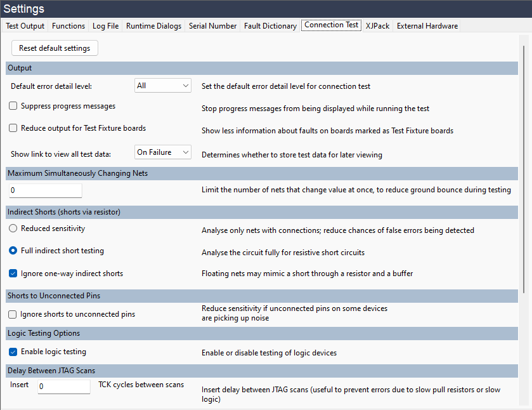Switch to the Functions tab
The height and width of the screenshot is (410, 532).
[x=68, y=26]
